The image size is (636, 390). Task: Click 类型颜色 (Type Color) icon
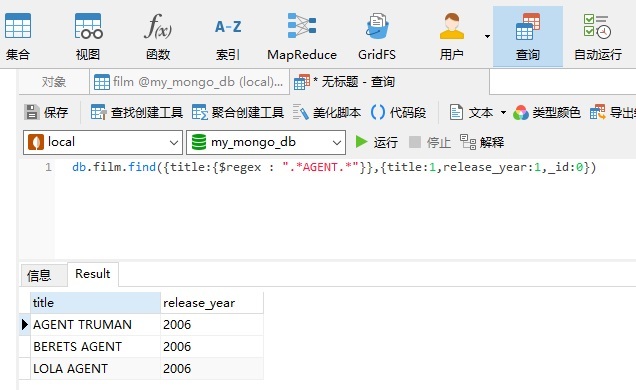click(546, 112)
